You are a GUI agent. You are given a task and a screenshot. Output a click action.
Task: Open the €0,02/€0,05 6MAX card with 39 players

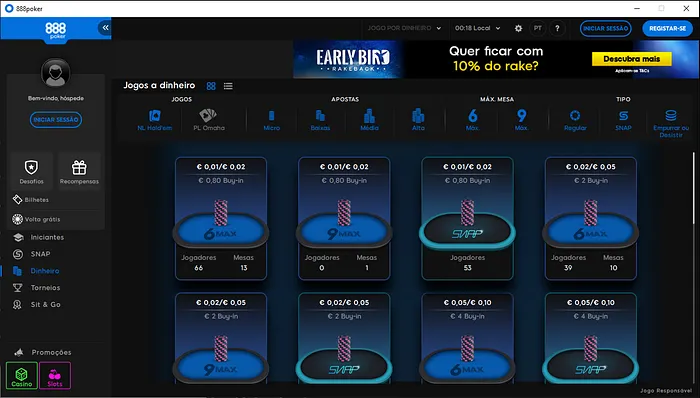click(x=591, y=218)
